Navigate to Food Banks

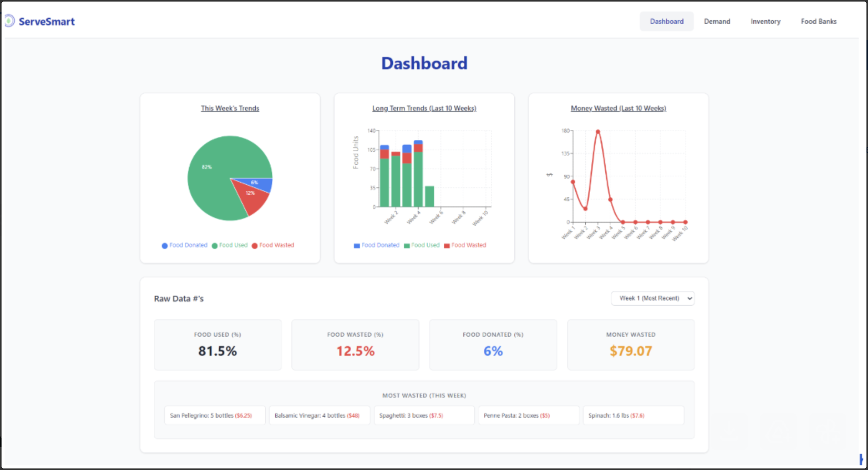pyautogui.click(x=819, y=21)
